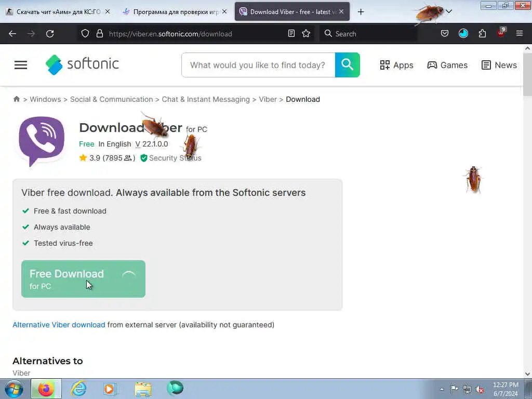
Task: Show hidden tray icons arrow
Action: (x=442, y=390)
